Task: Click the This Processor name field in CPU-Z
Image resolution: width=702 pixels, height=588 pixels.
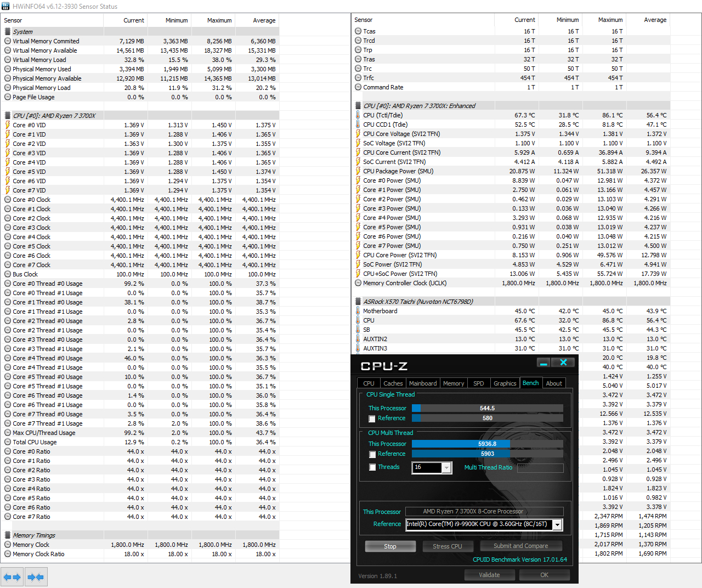Action: point(484,512)
